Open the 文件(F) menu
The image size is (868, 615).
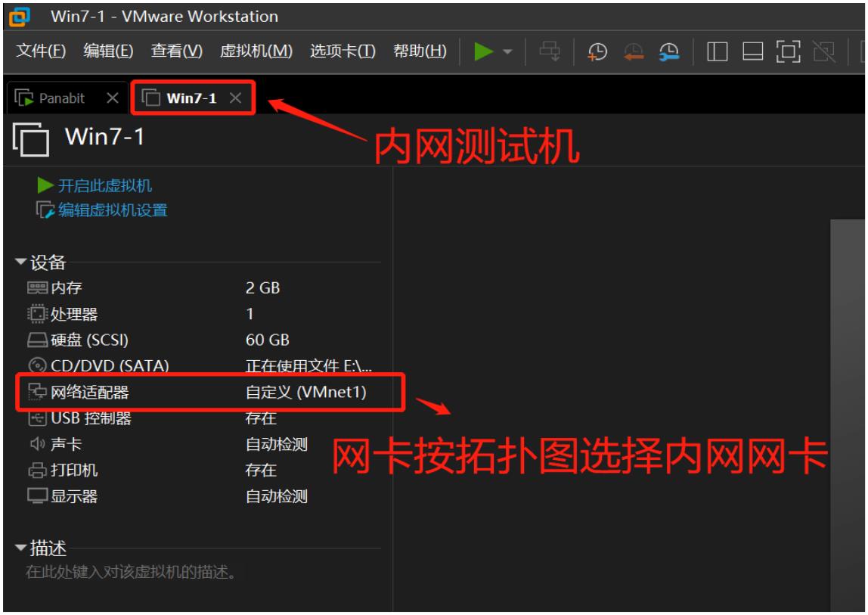pos(41,51)
